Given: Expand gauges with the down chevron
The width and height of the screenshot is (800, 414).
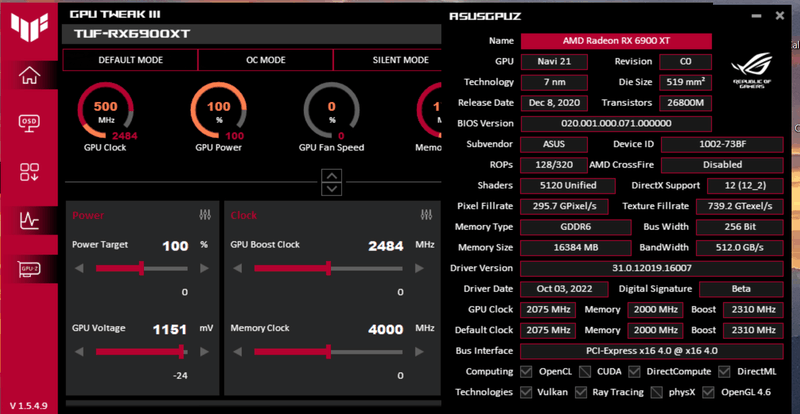Looking at the screenshot, I should tap(332, 188).
